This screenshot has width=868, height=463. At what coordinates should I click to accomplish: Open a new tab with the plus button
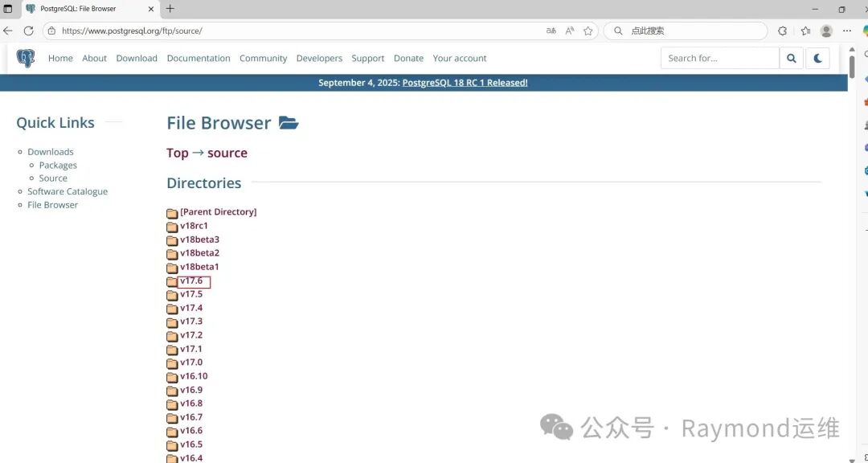click(170, 8)
